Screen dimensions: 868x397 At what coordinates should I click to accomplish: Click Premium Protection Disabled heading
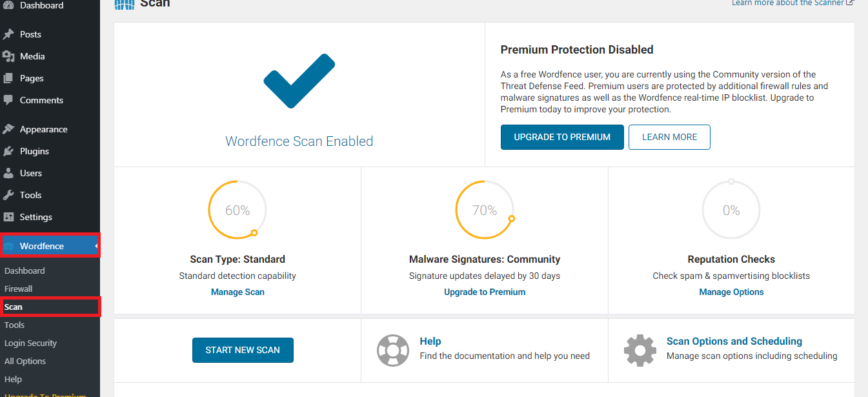[577, 50]
